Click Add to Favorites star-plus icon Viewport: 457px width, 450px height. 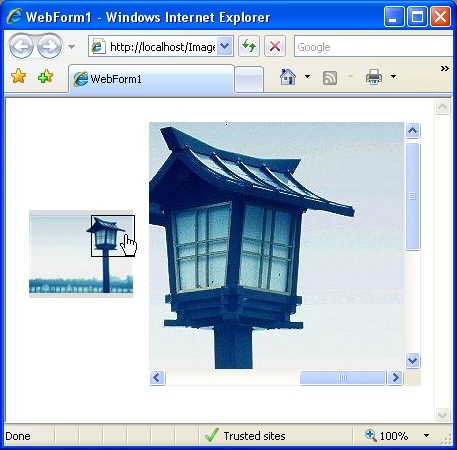tap(46, 76)
